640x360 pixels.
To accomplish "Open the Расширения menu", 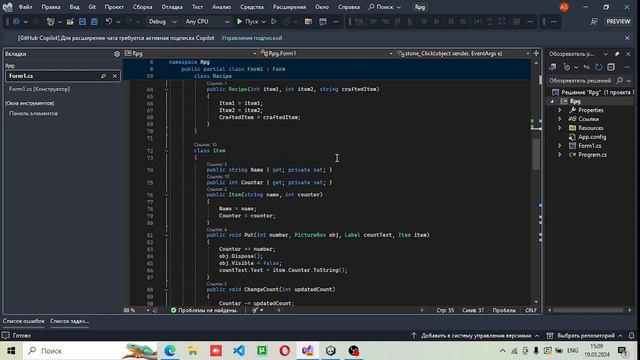I will pyautogui.click(x=289, y=7).
